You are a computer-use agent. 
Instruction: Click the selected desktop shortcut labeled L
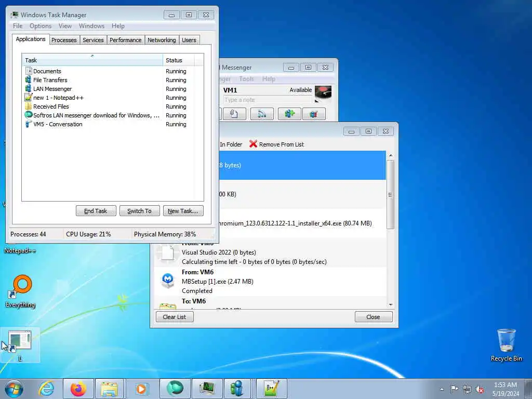(20, 345)
